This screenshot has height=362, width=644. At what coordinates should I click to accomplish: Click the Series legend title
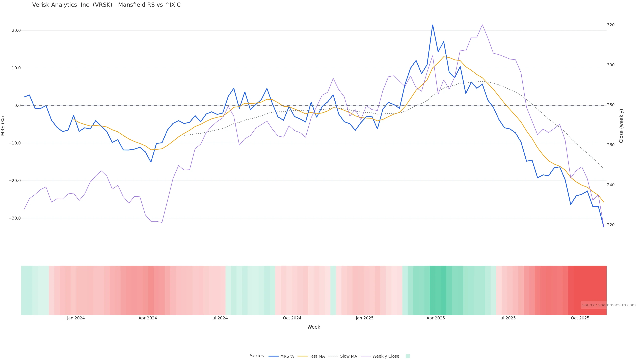click(x=257, y=356)
